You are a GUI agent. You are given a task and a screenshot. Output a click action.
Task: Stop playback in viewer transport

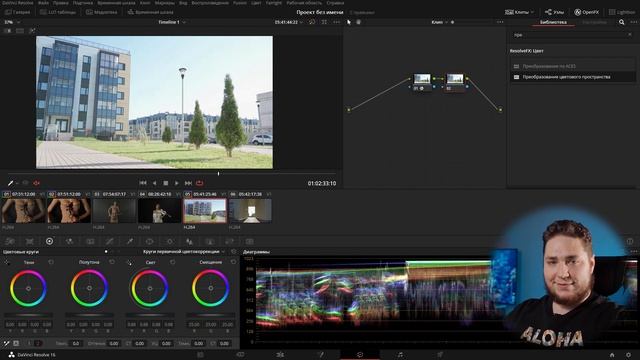(x=166, y=183)
